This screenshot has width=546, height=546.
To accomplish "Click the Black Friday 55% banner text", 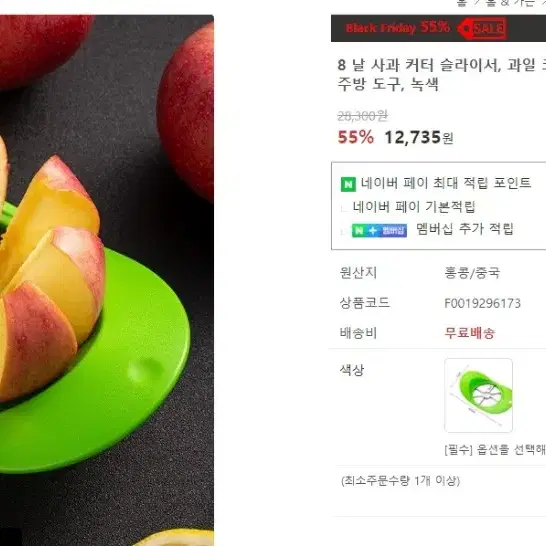I will [397, 28].
